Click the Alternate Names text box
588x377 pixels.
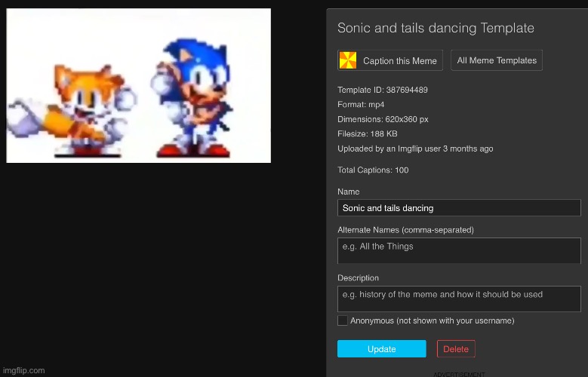click(459, 251)
